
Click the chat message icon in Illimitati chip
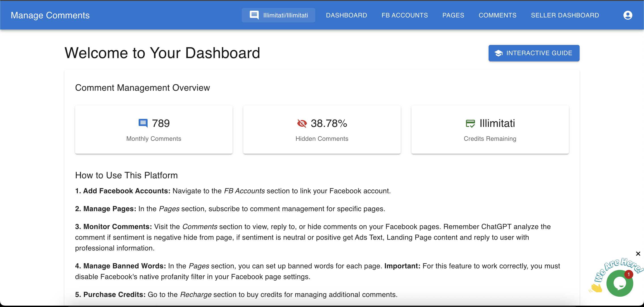[254, 15]
